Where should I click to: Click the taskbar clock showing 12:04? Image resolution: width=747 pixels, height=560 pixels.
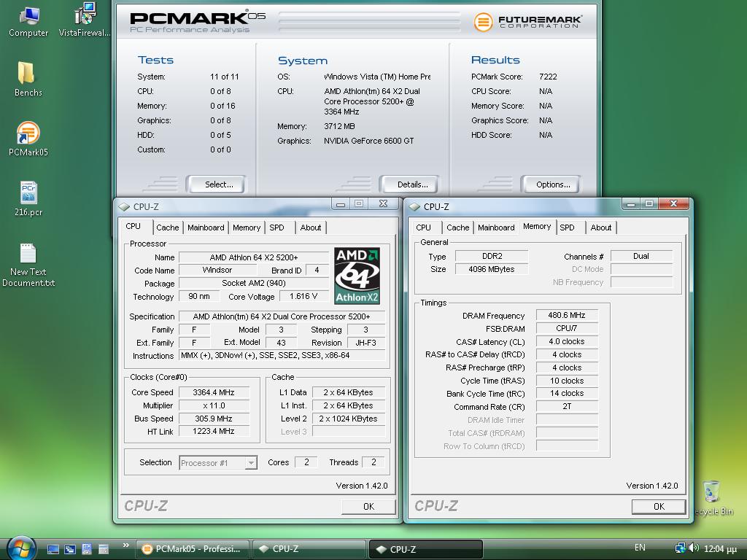(x=720, y=548)
